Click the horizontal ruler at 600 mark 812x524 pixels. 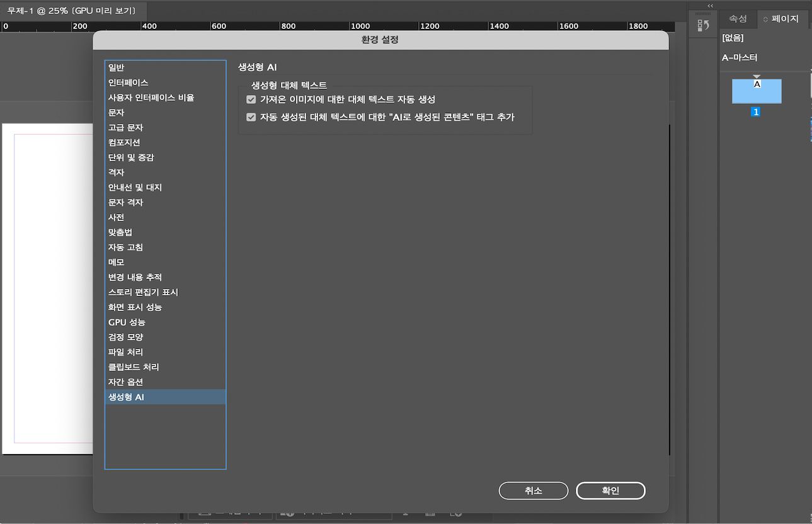coord(219,26)
